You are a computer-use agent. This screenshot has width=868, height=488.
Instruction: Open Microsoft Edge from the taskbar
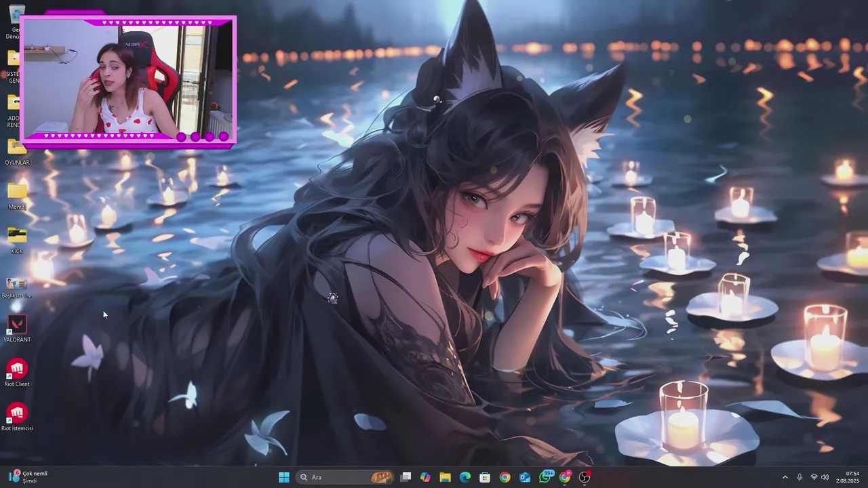pyautogui.click(x=465, y=477)
